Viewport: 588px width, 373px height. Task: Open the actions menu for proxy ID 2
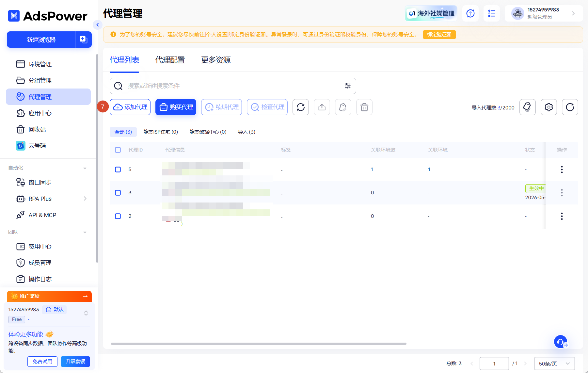pyautogui.click(x=562, y=216)
